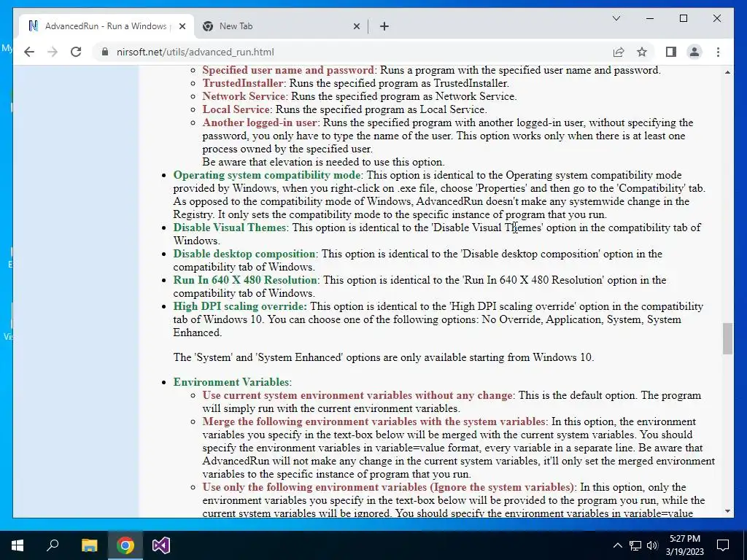Bookmark this tab with the star

[642, 52]
